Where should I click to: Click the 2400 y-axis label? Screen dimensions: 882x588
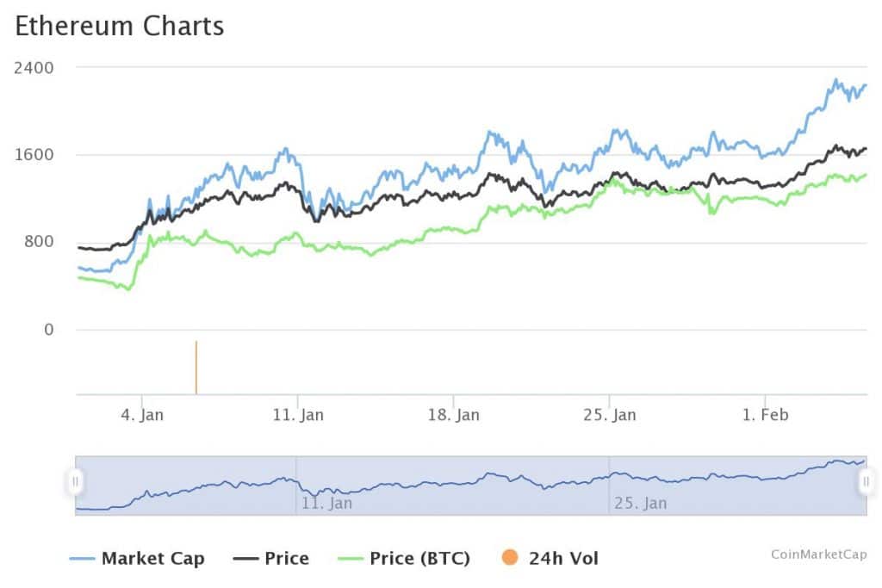[x=34, y=67]
